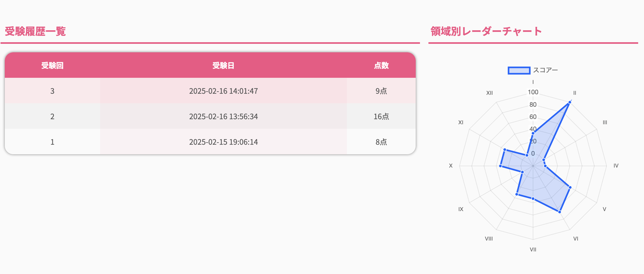Click the スコアー legend color box
Image resolution: width=644 pixels, height=274 pixels.
click(x=519, y=70)
